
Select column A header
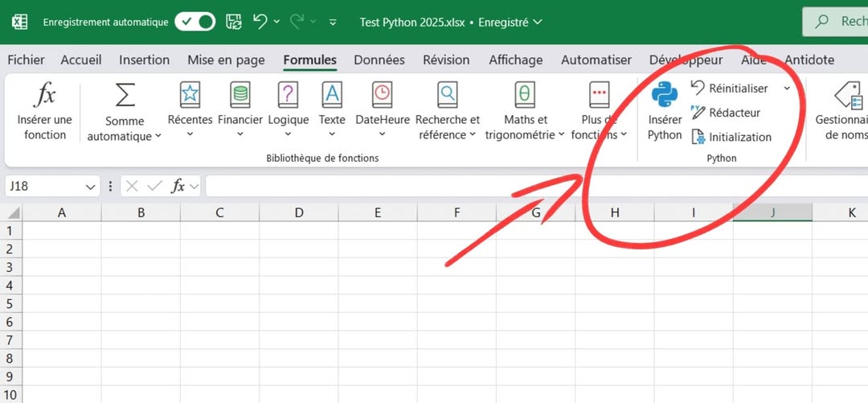point(62,212)
